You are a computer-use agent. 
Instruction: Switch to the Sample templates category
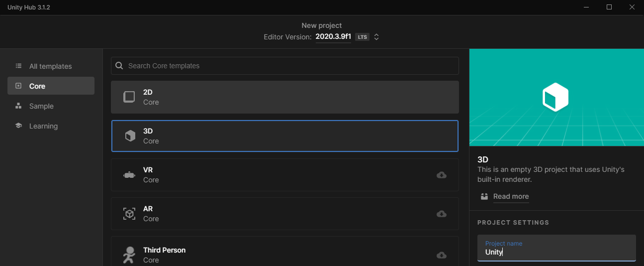coord(51,106)
